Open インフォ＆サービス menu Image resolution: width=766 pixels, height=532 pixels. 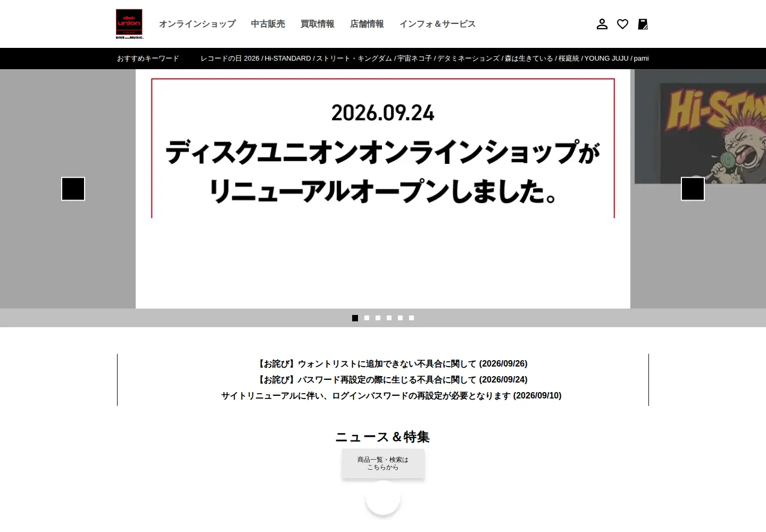tap(438, 24)
